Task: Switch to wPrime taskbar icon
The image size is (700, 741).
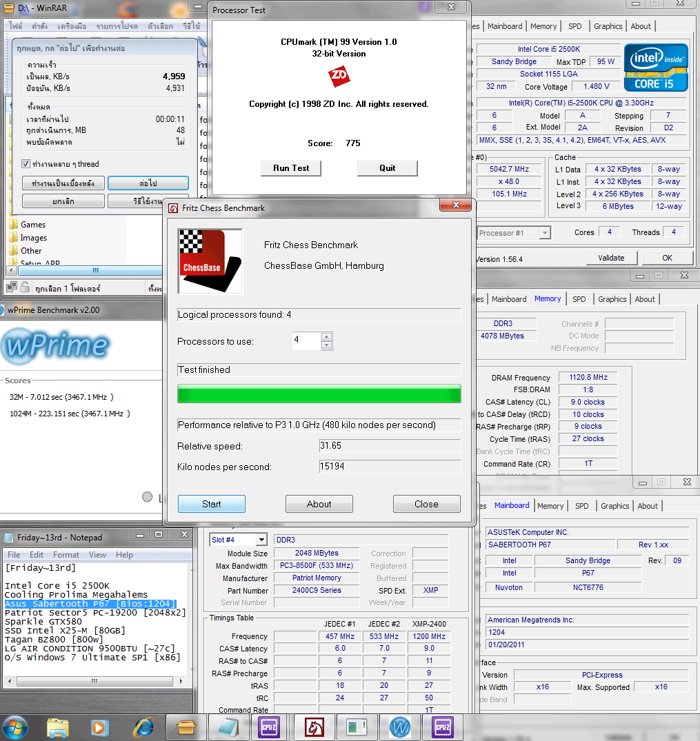Action: click(x=400, y=728)
